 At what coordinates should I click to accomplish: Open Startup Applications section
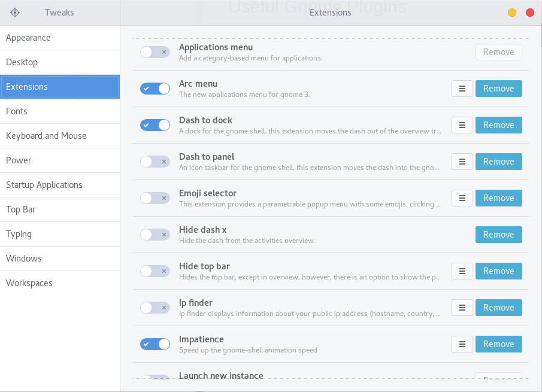pyautogui.click(x=60, y=185)
